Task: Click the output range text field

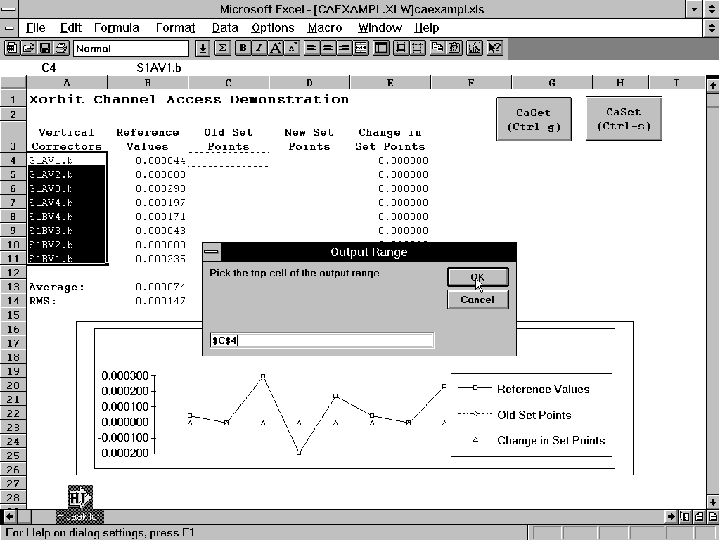Action: tap(321, 340)
